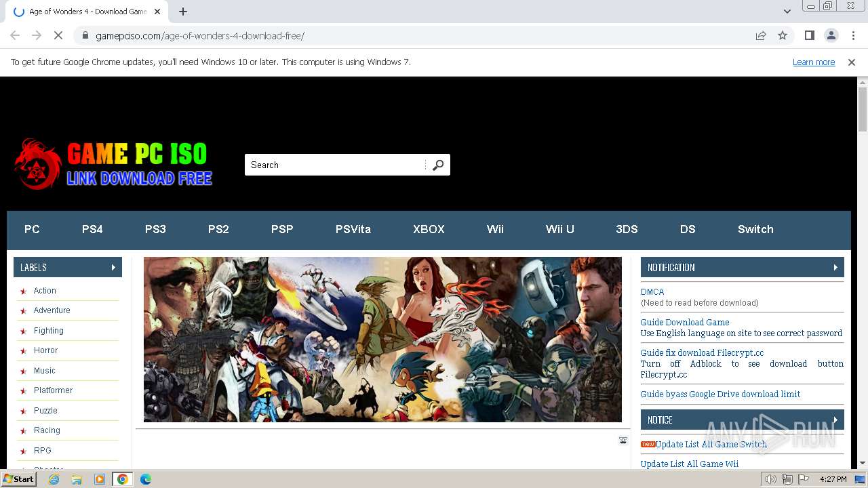Image resolution: width=868 pixels, height=488 pixels.
Task: Open the PSP menu category
Action: (282, 229)
